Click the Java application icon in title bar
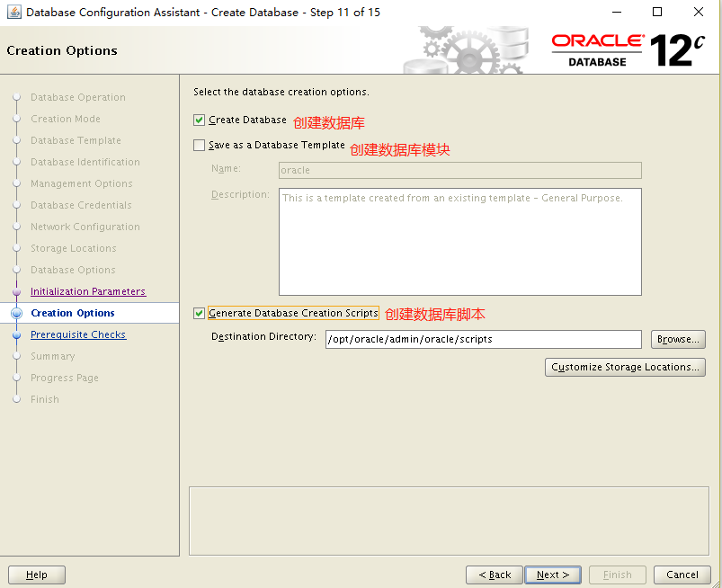722x588 pixels. click(13, 12)
